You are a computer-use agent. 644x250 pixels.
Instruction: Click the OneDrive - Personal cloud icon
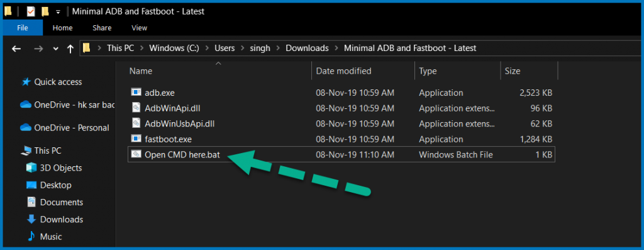pyautogui.click(x=26, y=127)
